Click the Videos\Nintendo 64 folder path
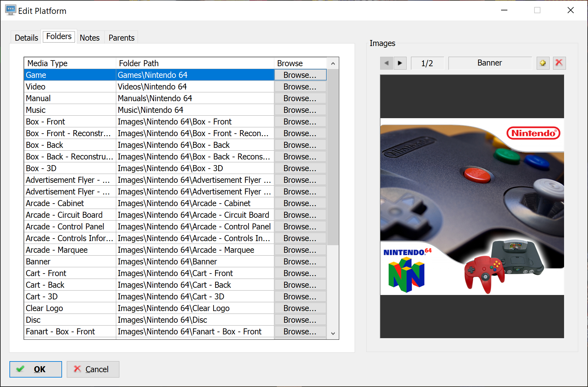 195,87
